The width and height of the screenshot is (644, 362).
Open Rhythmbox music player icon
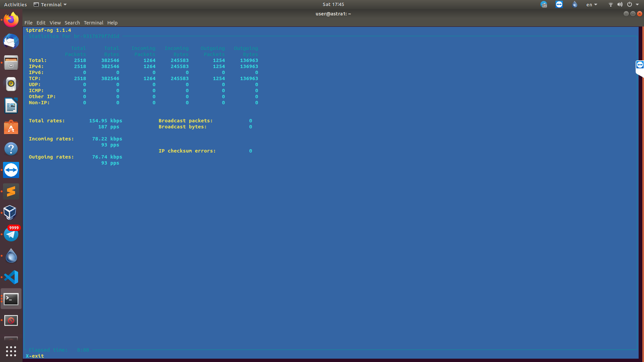point(11,84)
